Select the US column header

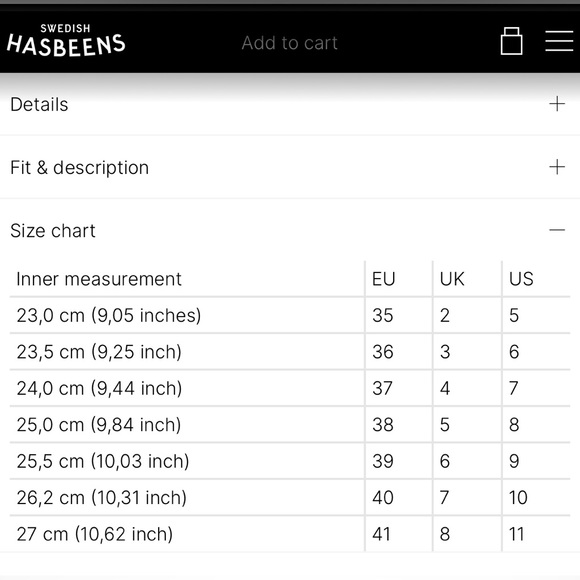click(521, 279)
